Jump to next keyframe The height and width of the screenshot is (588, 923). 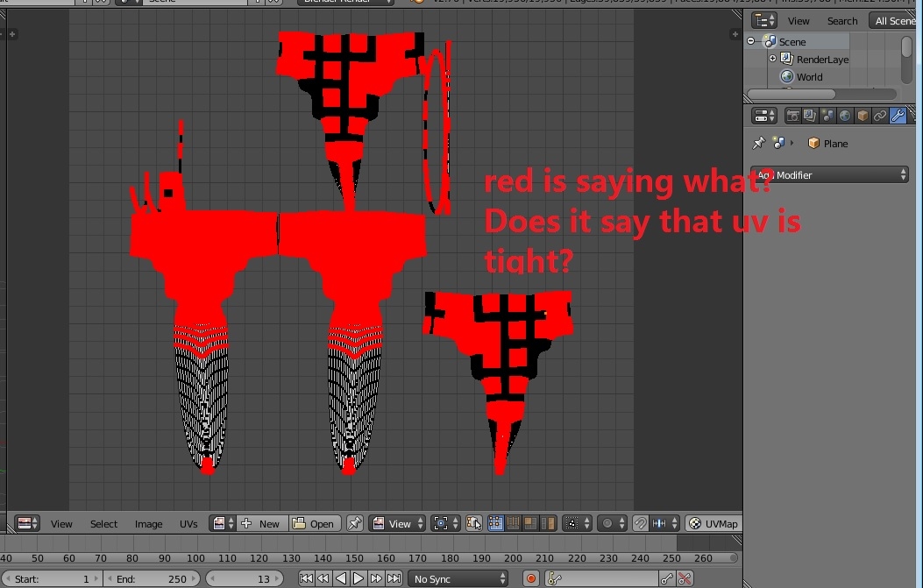376,578
